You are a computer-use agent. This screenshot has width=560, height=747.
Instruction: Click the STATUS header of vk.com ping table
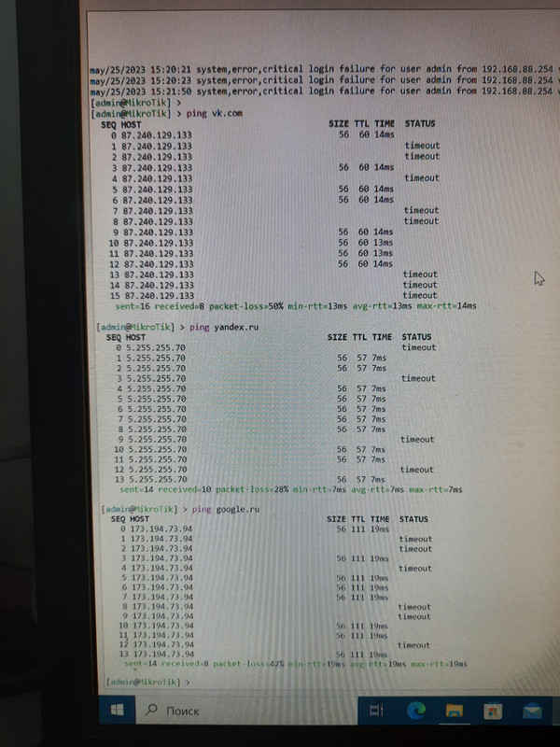420,124
